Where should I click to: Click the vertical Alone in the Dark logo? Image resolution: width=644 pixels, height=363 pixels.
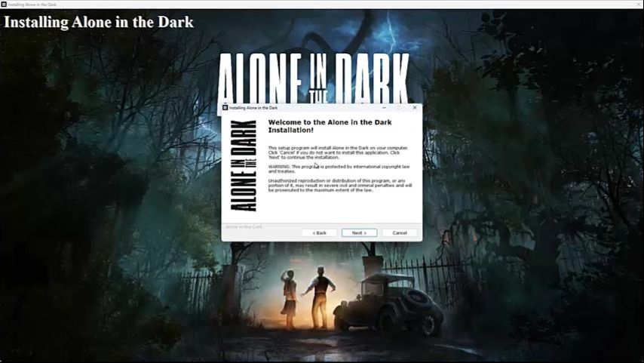tap(243, 166)
